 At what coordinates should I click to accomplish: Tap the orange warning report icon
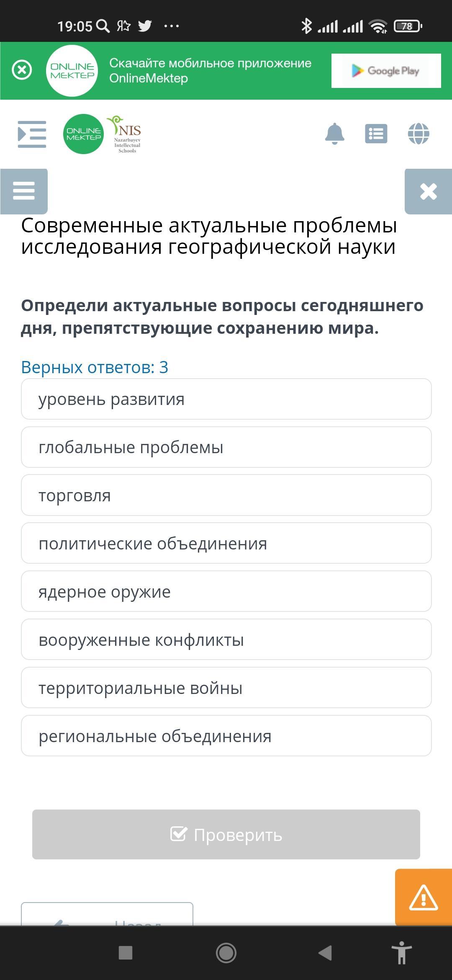pyautogui.click(x=423, y=897)
